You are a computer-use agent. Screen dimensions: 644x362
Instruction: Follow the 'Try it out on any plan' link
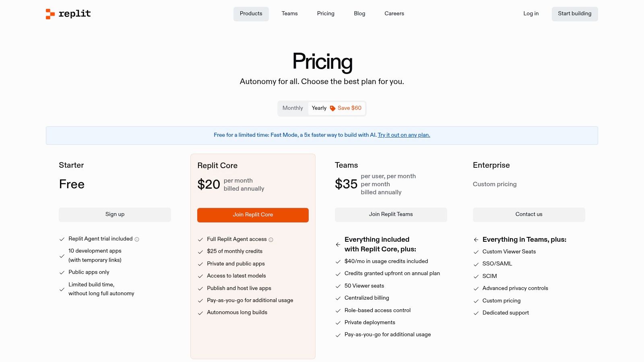coord(404,135)
